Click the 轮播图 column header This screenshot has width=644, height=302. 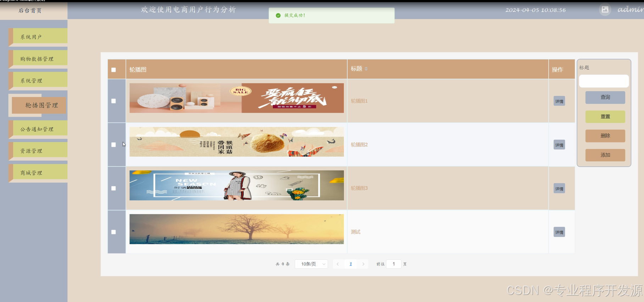coord(138,70)
